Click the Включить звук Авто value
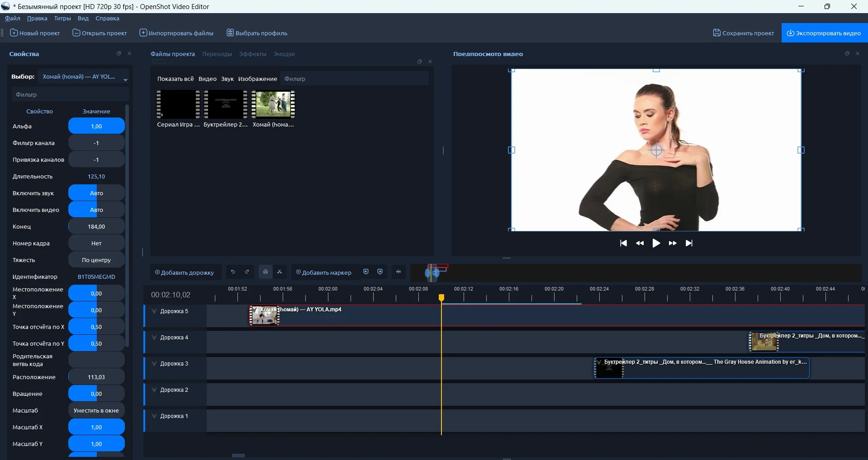The height and width of the screenshot is (460, 868). click(x=96, y=193)
